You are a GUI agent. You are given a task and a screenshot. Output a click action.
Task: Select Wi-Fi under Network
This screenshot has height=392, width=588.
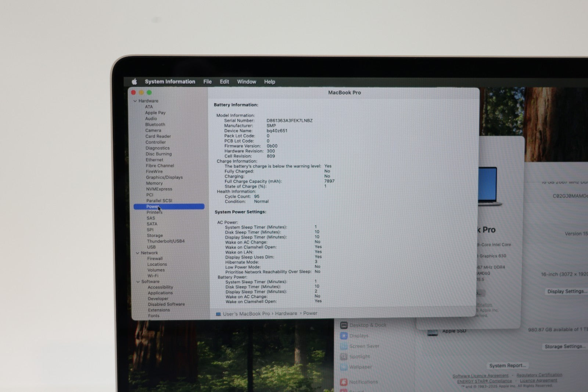coord(153,276)
